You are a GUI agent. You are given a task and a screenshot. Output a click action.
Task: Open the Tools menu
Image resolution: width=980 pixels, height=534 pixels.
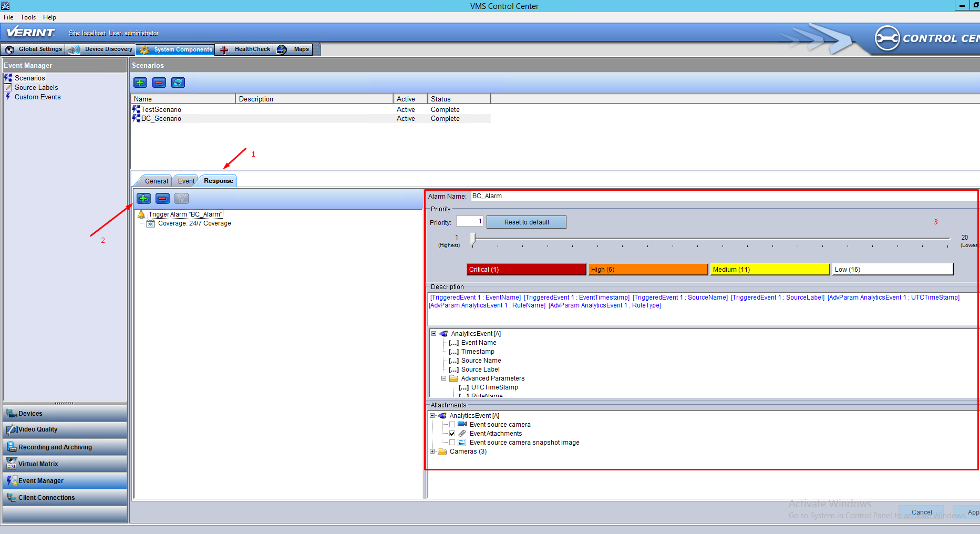[28, 17]
